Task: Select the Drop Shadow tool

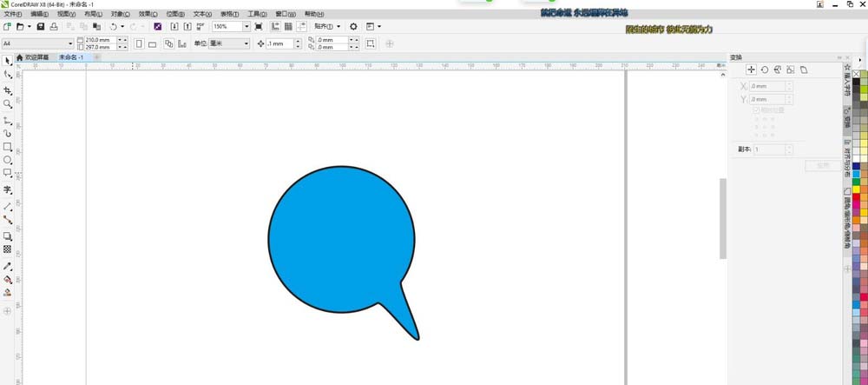Action: pos(7,236)
